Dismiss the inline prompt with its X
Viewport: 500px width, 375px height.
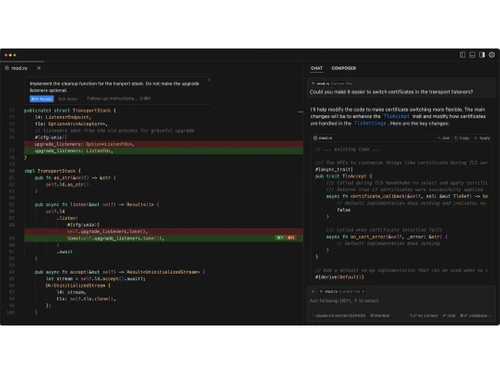pos(209,80)
